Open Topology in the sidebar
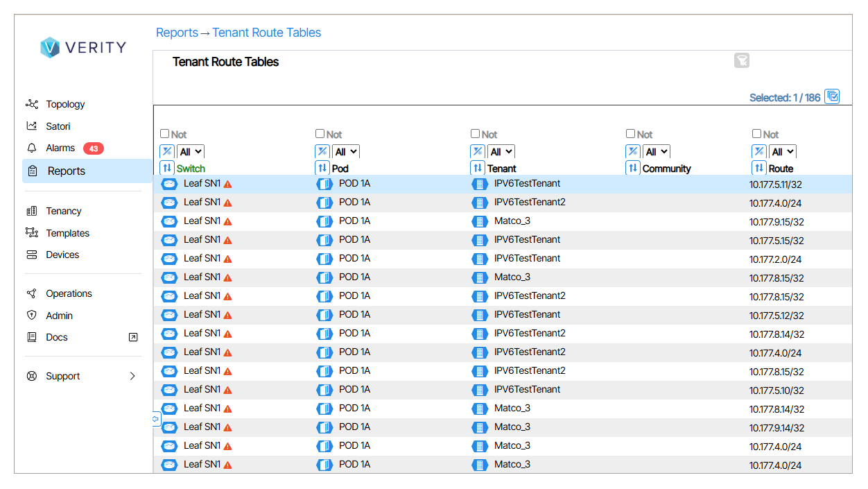 tap(65, 104)
